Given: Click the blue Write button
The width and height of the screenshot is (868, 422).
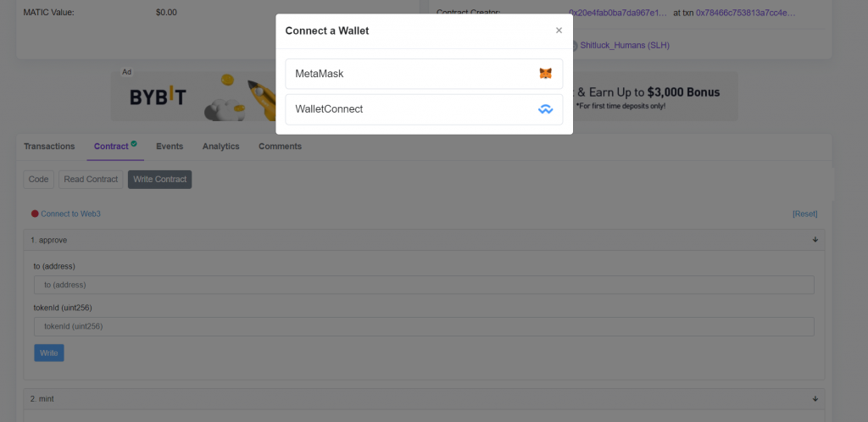Looking at the screenshot, I should point(49,353).
